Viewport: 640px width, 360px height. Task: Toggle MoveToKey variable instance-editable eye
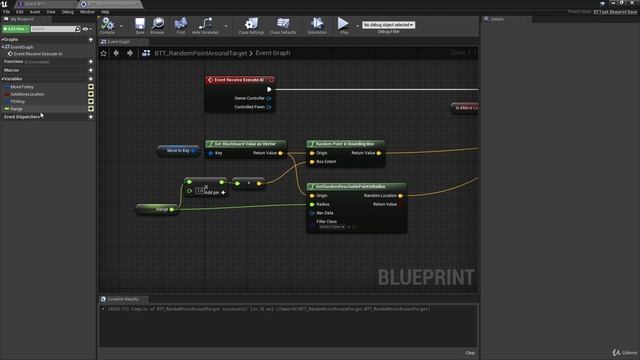91,87
